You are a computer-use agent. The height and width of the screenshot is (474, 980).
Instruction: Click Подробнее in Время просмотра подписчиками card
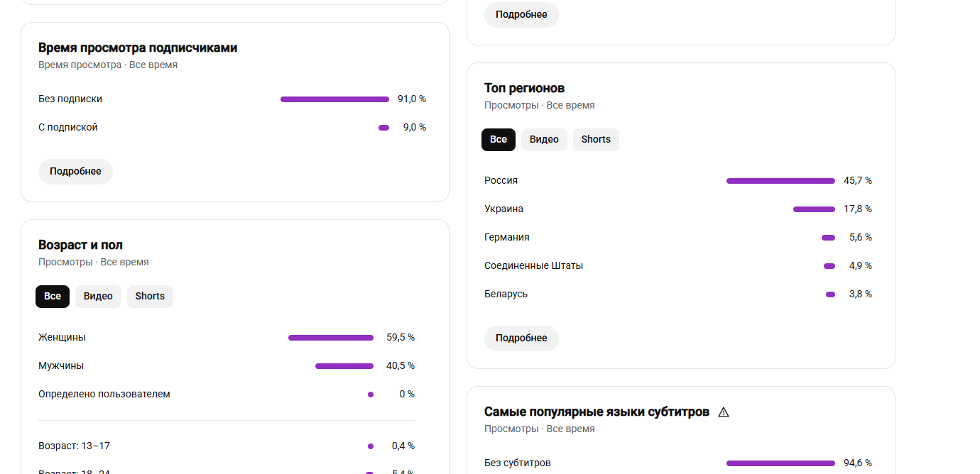[x=75, y=172]
